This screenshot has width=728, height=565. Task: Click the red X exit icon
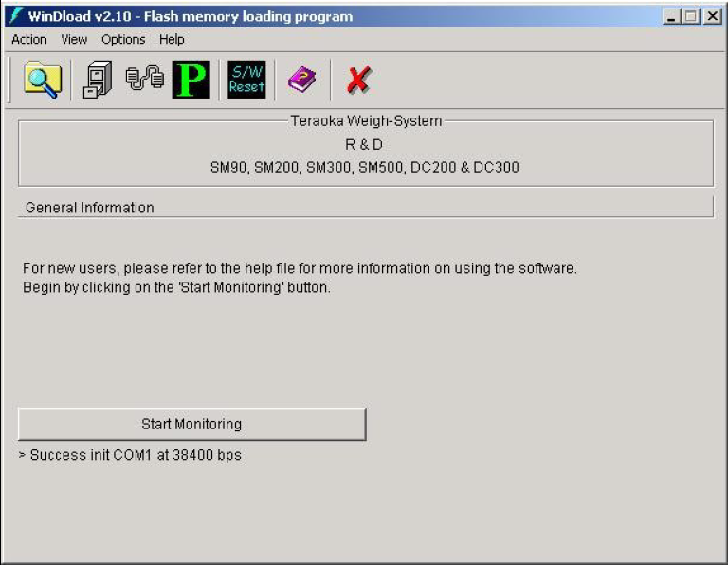click(x=357, y=80)
